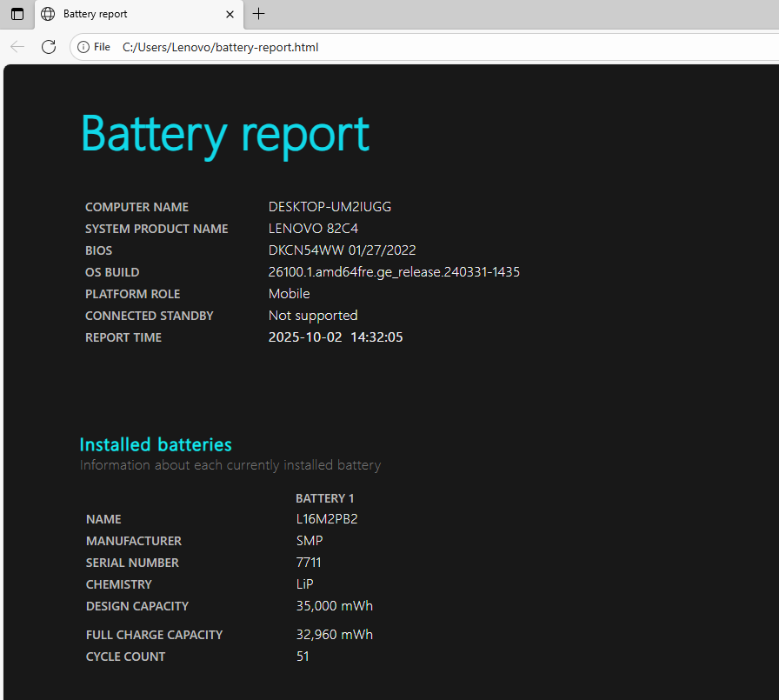This screenshot has height=700, width=779.
Task: Switch to the Battery report tab
Action: click(x=130, y=14)
